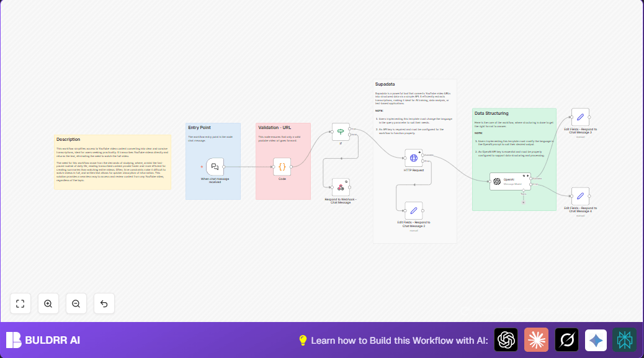This screenshot has width=644, height=358.
Task: Zoom out of the workflow canvas
Action: [76, 304]
